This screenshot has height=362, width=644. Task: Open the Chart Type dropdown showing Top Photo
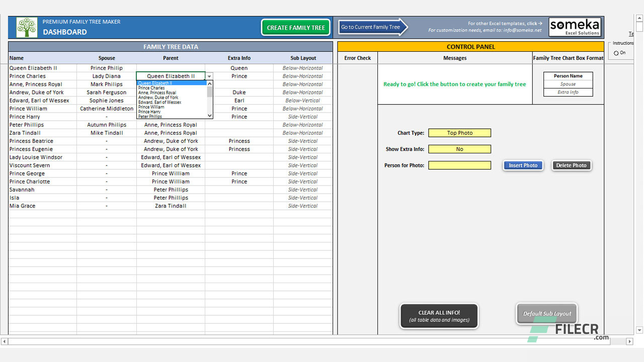pos(459,133)
